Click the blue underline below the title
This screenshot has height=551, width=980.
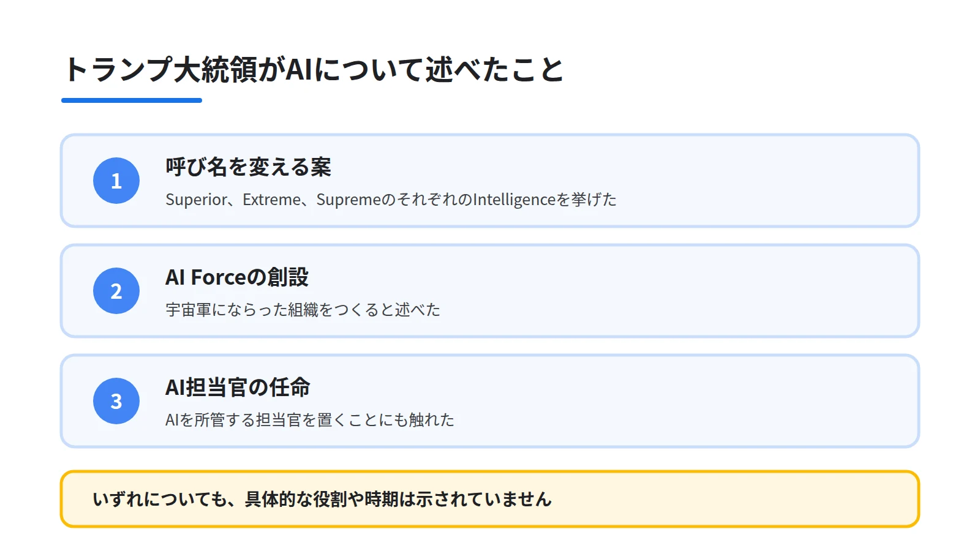[132, 100]
